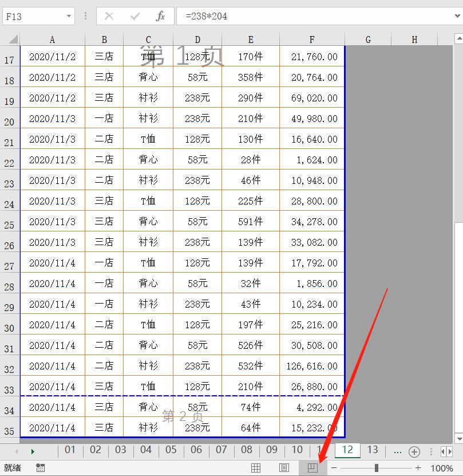Select column A header
Image resolution: width=463 pixels, height=476 pixels.
tap(53, 40)
